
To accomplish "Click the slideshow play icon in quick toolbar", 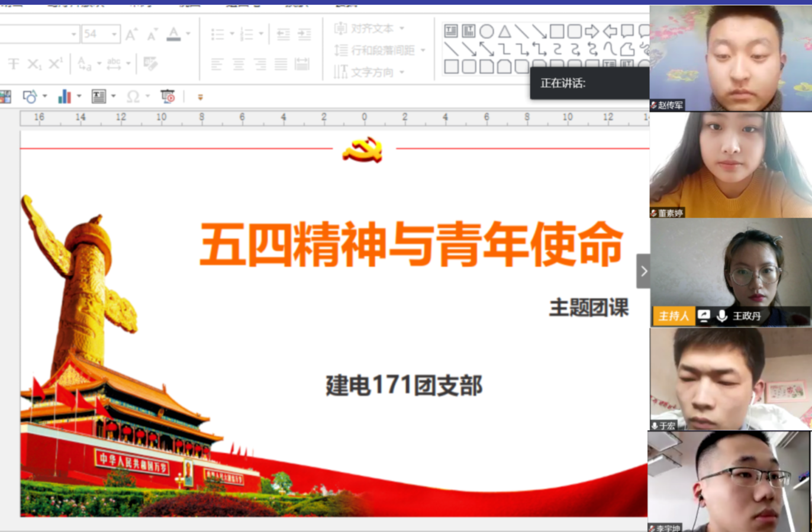I will pos(168,96).
